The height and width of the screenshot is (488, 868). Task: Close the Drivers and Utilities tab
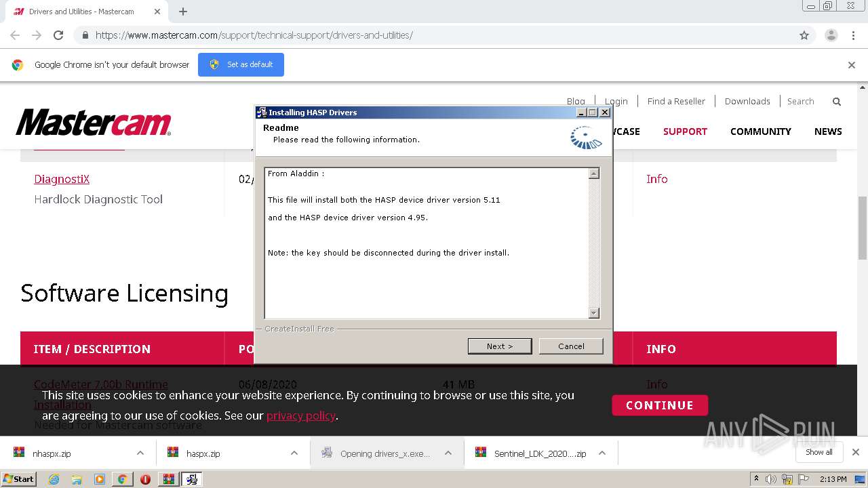157,12
